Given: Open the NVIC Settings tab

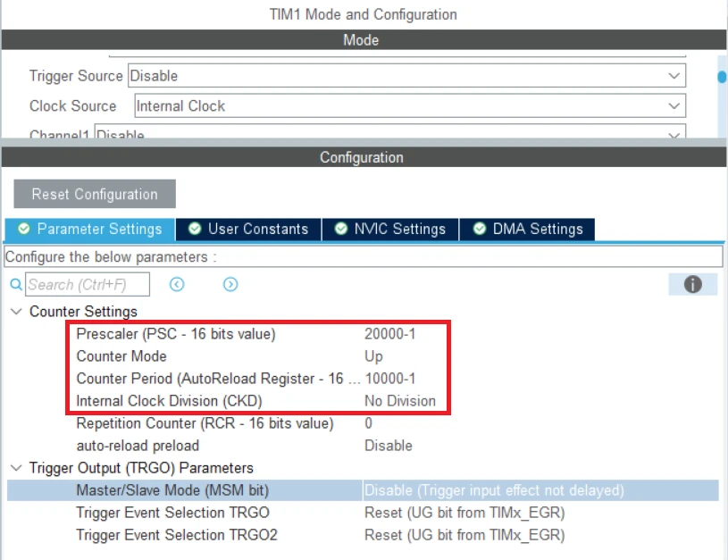Looking at the screenshot, I should 389,229.
